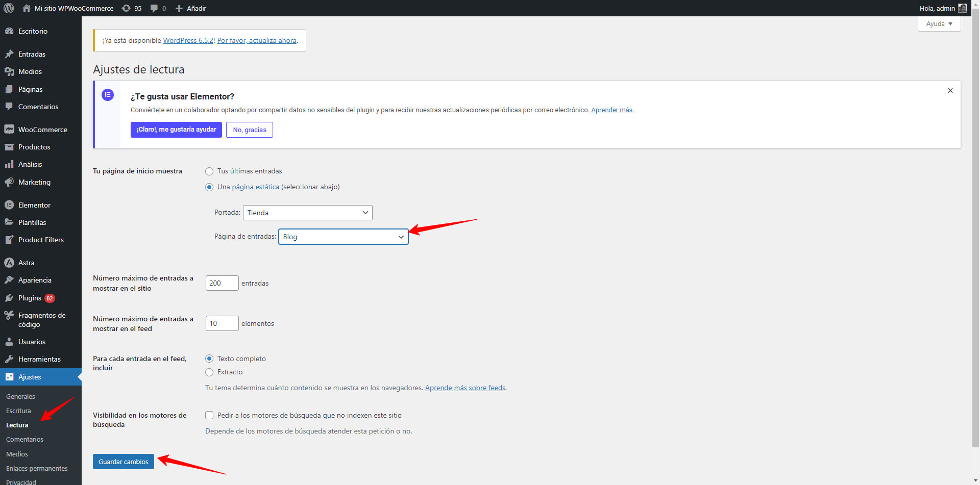Click the Productos box icon
This screenshot has height=485, width=980.
coord(9,147)
